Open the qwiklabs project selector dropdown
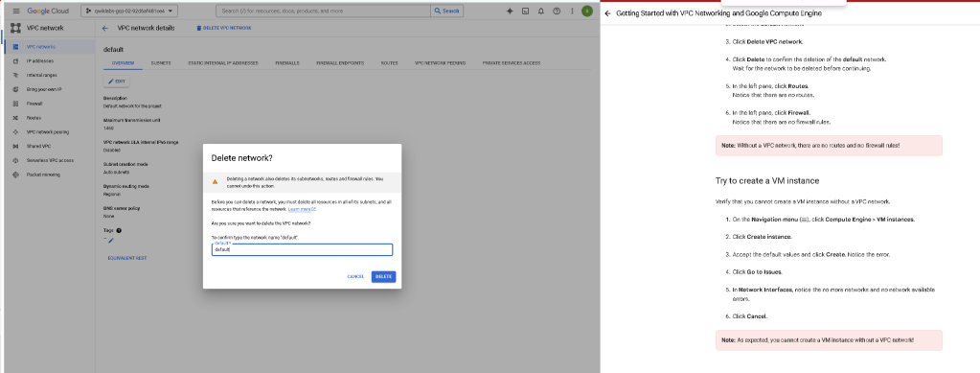980x373 pixels. (x=129, y=12)
